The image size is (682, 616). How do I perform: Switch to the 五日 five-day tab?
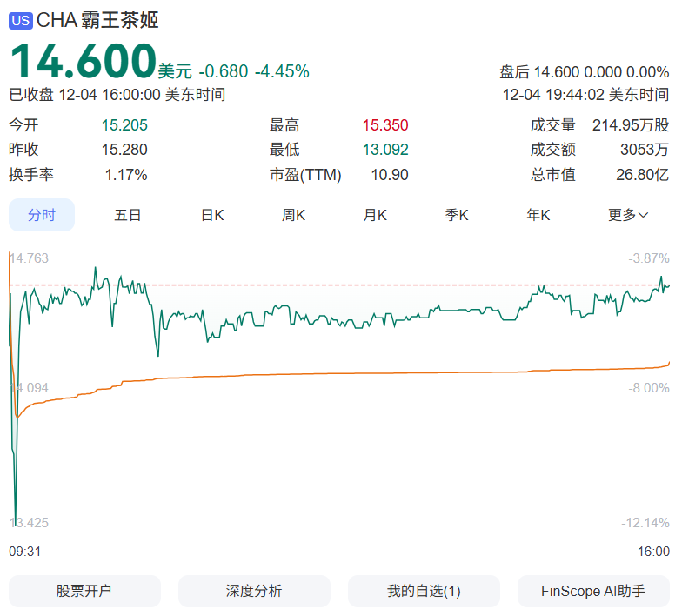point(128,215)
